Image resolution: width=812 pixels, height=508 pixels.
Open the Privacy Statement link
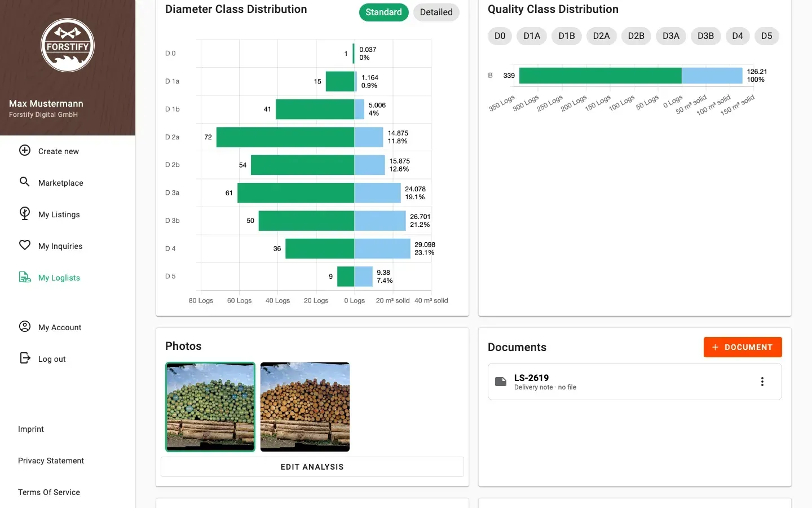click(x=51, y=461)
